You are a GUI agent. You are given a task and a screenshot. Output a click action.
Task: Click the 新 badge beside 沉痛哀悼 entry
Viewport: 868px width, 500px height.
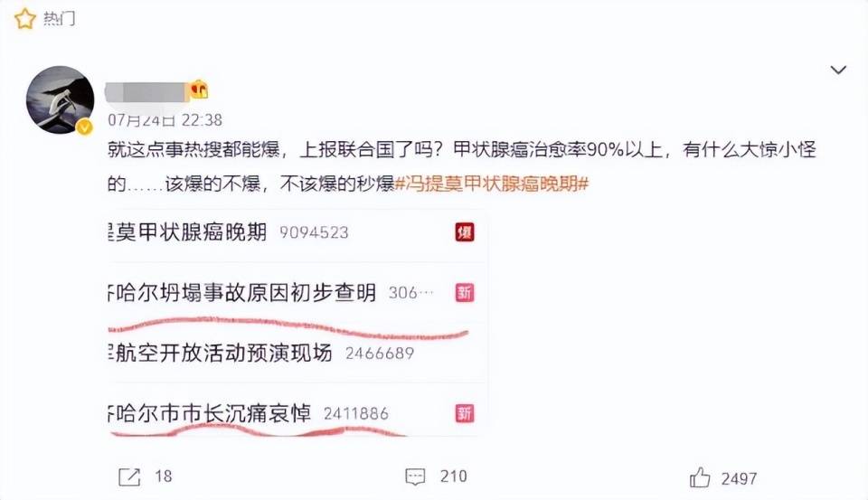click(x=465, y=413)
